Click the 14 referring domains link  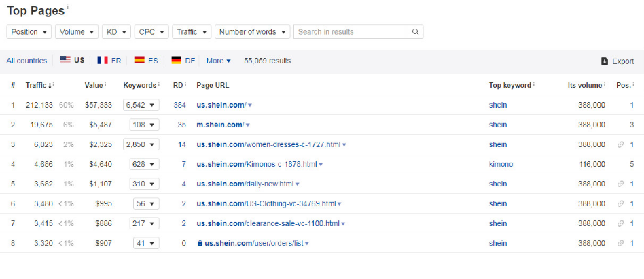[x=182, y=144]
